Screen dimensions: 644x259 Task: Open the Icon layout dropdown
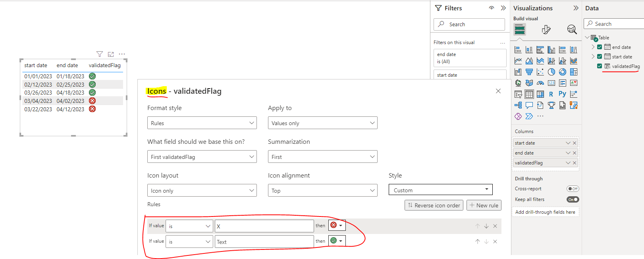202,191
